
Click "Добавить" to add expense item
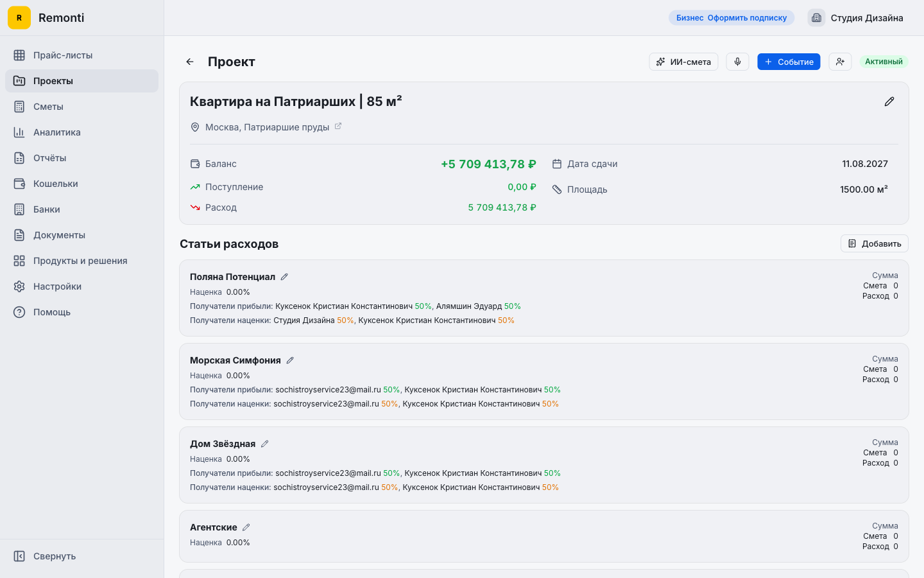(874, 243)
